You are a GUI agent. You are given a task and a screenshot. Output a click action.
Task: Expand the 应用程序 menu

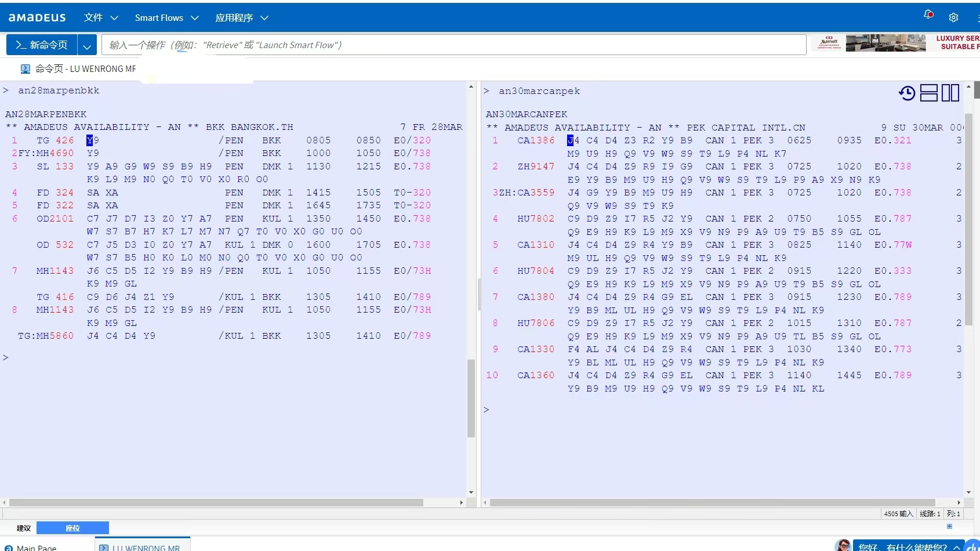[x=242, y=18]
